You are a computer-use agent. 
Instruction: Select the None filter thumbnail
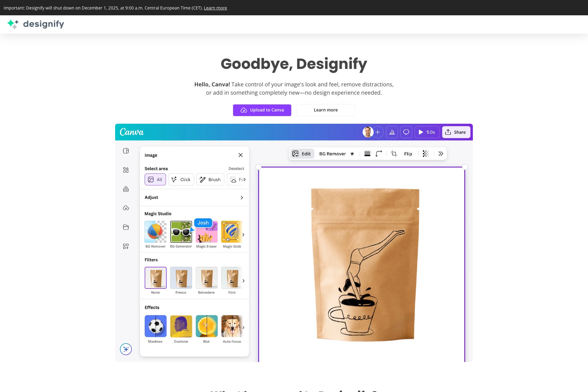155,278
